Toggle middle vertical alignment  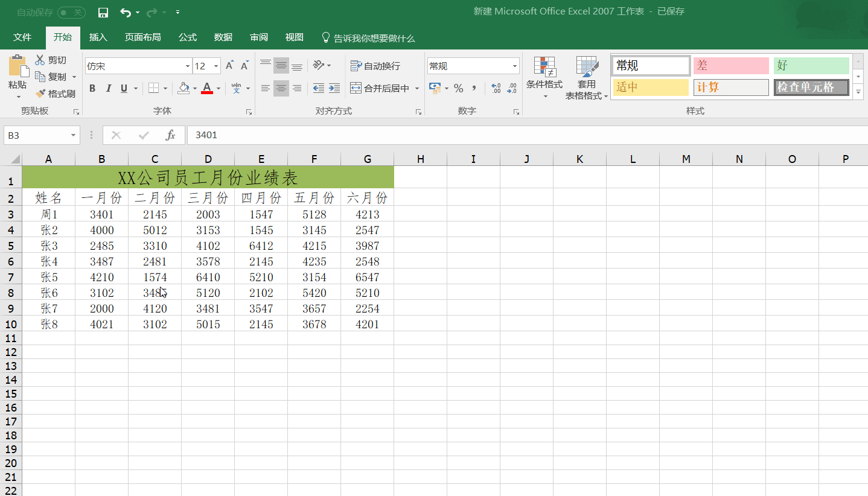pos(281,65)
